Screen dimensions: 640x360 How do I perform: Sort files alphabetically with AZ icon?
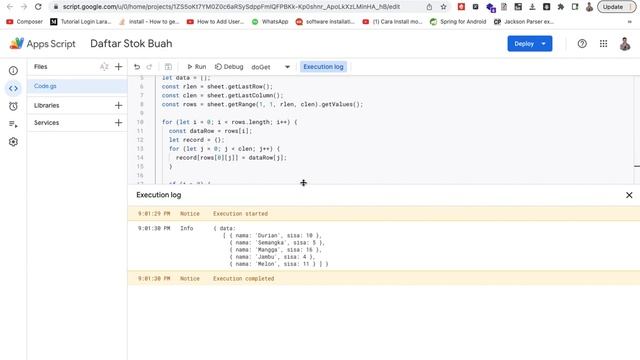(x=104, y=67)
